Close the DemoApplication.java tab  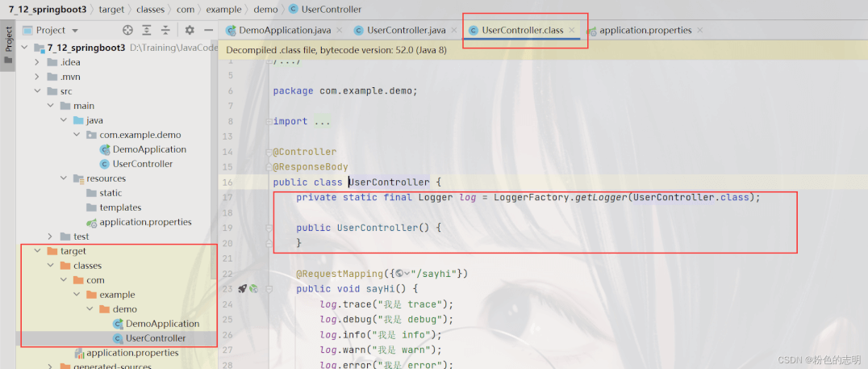pyautogui.click(x=339, y=30)
